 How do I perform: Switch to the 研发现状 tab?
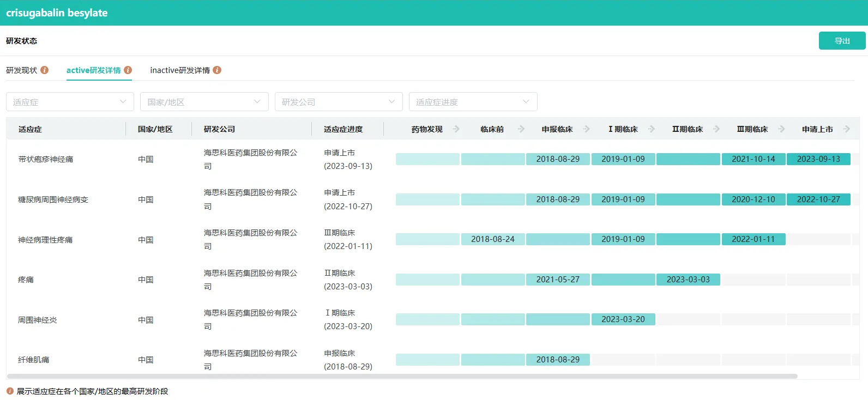(x=22, y=70)
